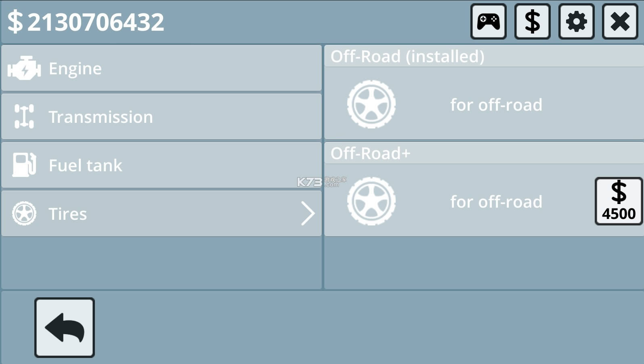Click the Off-Road+ wheel icon

(371, 201)
